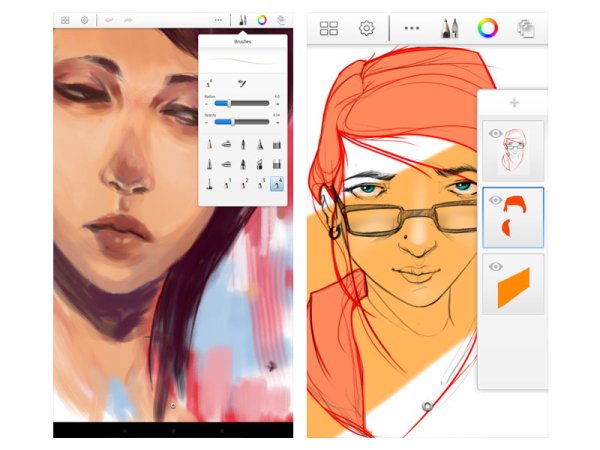The width and height of the screenshot is (600, 450).
Task: Open settings gear on the painted portrait screen
Action: pos(84,19)
